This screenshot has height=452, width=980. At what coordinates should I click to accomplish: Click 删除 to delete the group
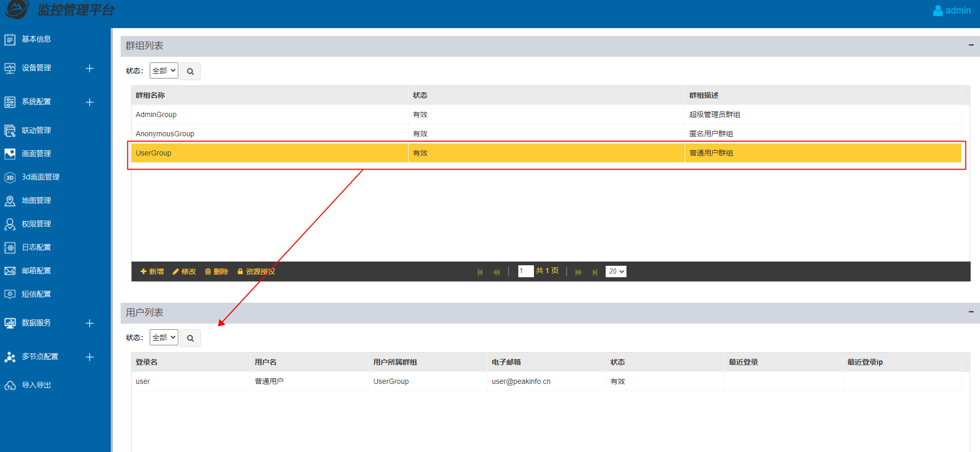tap(216, 272)
